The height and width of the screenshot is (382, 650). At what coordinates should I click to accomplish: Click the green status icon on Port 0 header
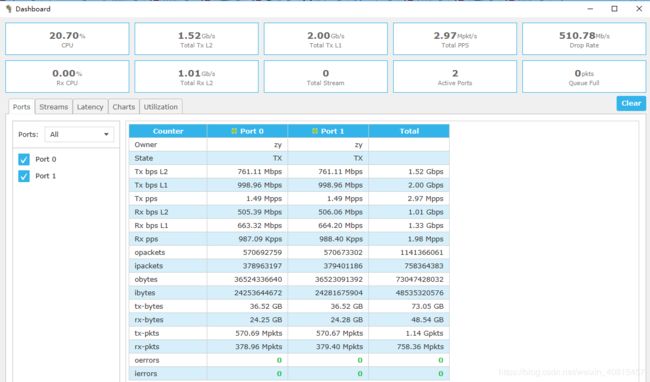tap(234, 131)
